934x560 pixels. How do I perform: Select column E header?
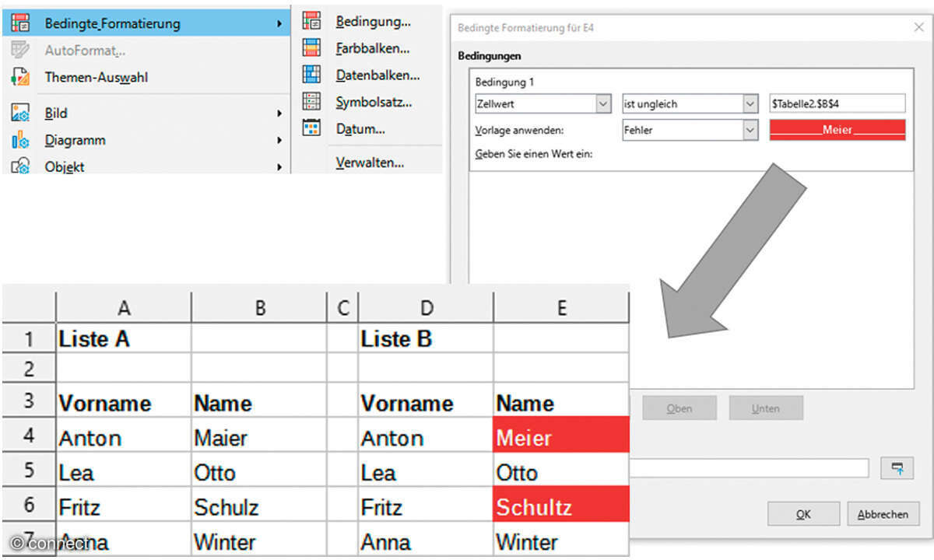point(561,308)
